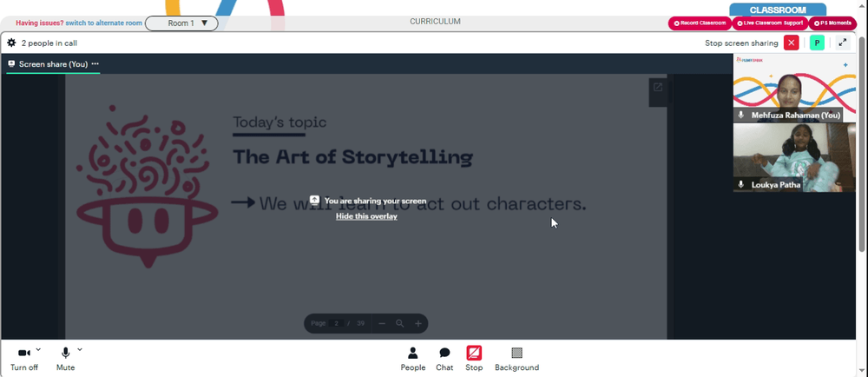Click 'Stop screen sharing' label
Screen dimensions: 868x377
[741, 43]
